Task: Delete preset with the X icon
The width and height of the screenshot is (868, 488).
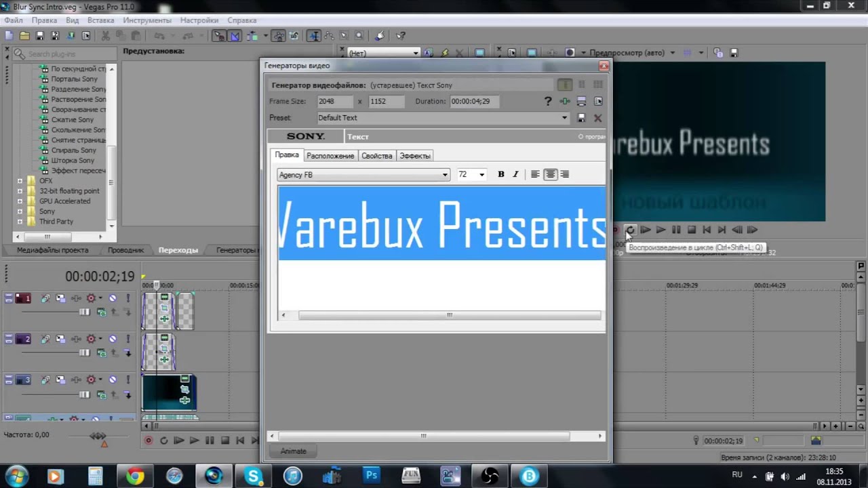Action: point(597,118)
